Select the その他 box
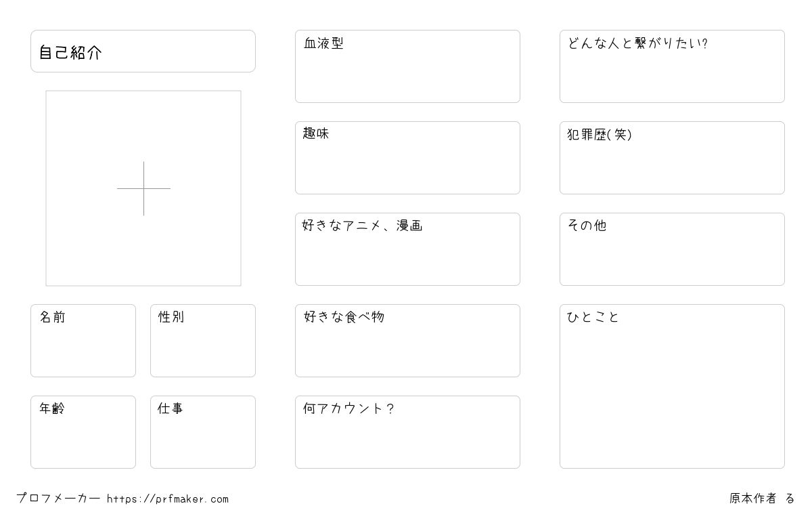The image size is (812, 508). [x=672, y=249]
